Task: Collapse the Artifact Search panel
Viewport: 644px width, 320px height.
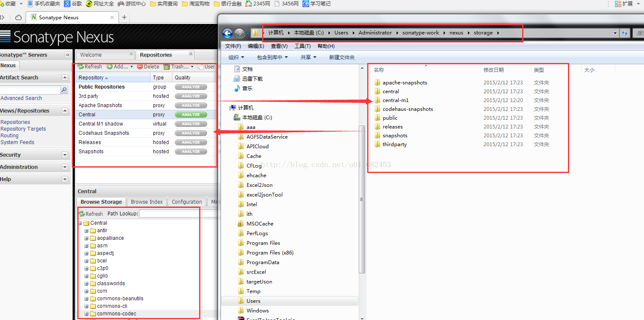Action: point(65,78)
